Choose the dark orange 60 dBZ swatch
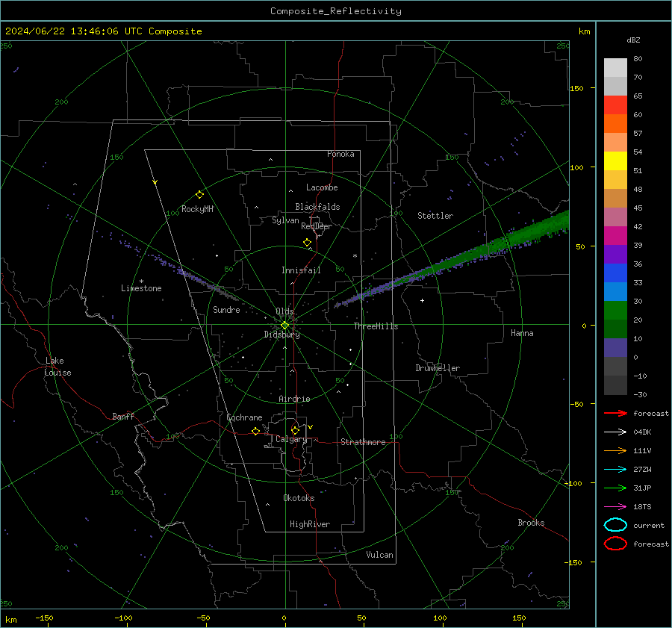 point(615,123)
